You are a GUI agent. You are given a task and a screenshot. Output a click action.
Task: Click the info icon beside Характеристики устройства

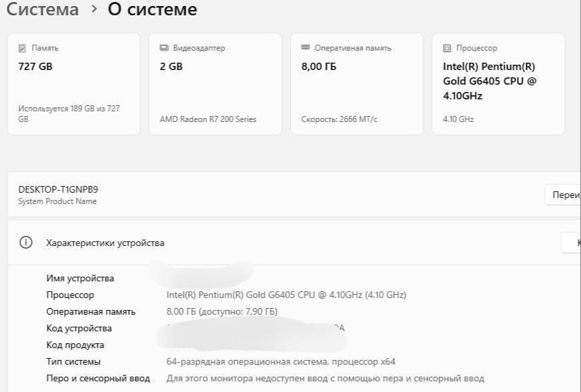[x=26, y=243]
